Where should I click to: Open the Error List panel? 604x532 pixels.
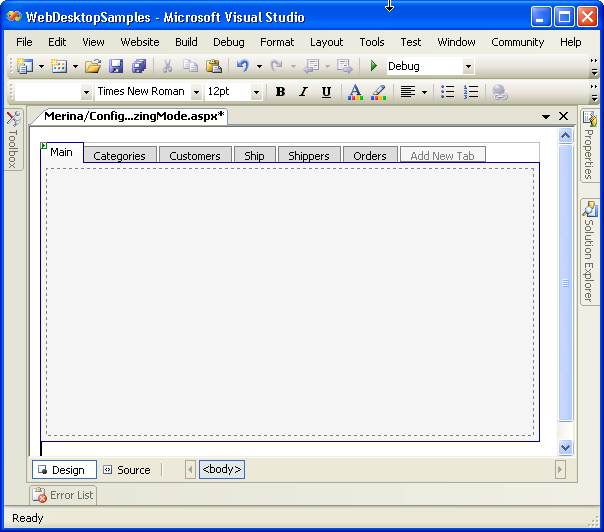(63, 495)
